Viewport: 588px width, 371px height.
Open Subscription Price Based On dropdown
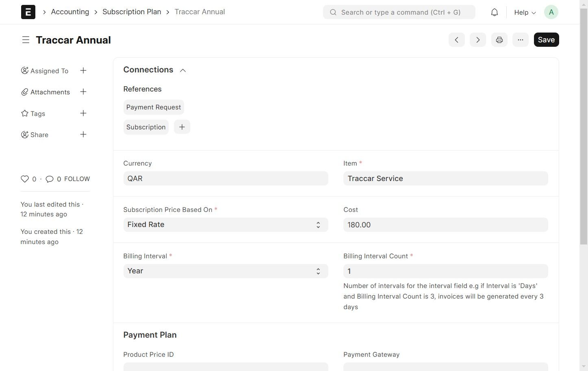tap(226, 225)
